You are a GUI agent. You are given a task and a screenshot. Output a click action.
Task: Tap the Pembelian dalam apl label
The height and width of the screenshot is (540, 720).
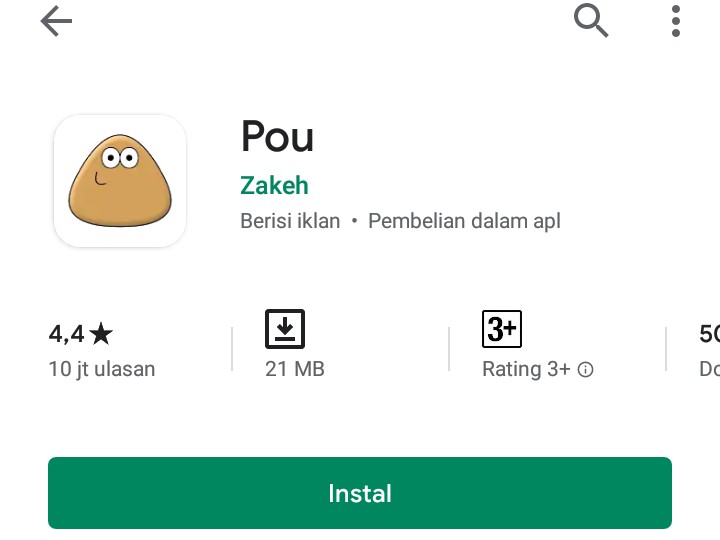click(x=464, y=221)
